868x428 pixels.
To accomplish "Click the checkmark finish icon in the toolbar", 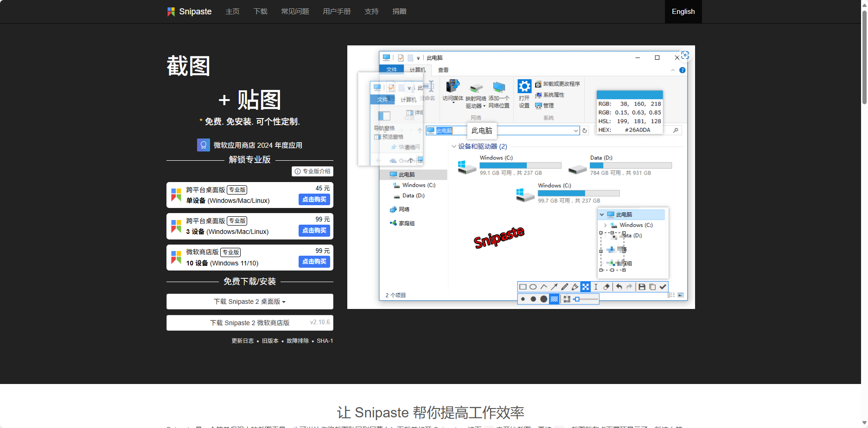I will (x=663, y=287).
